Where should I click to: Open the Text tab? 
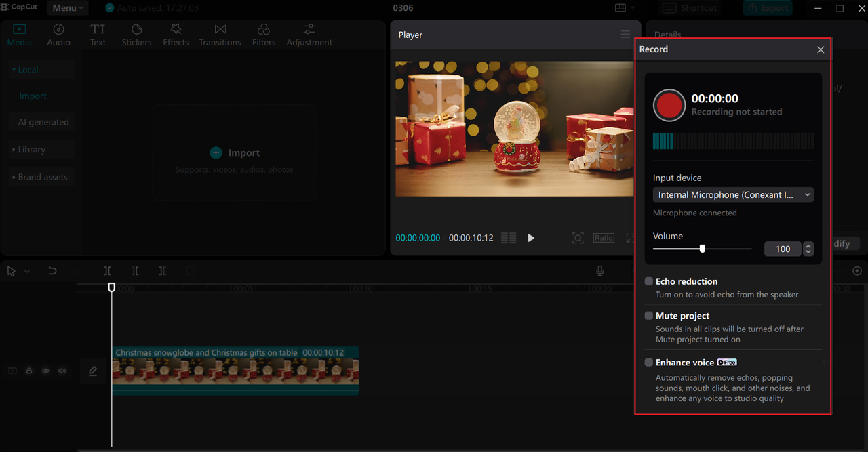pos(98,35)
